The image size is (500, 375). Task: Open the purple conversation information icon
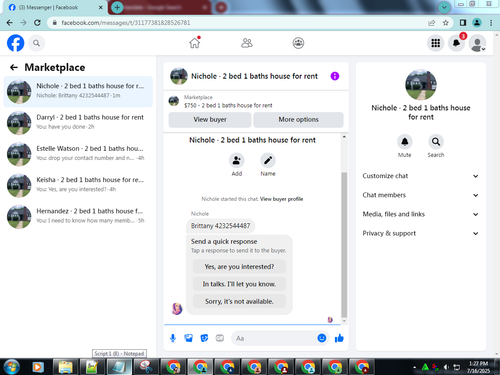coord(335,76)
